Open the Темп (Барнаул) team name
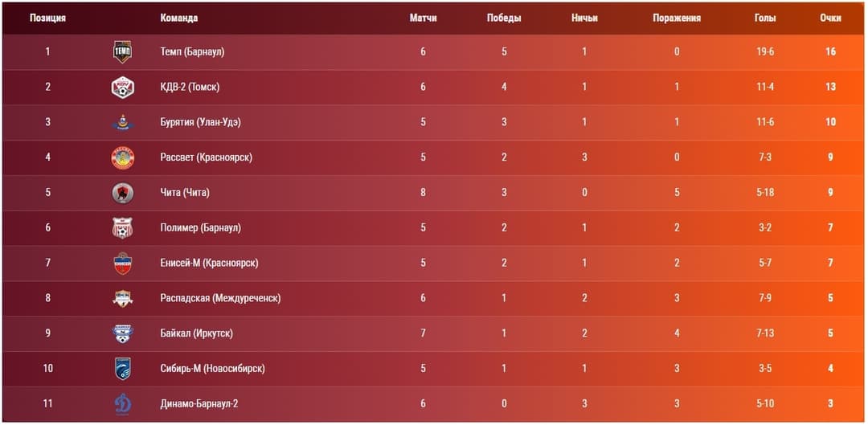Screen dimensions: 868x425 192,52
